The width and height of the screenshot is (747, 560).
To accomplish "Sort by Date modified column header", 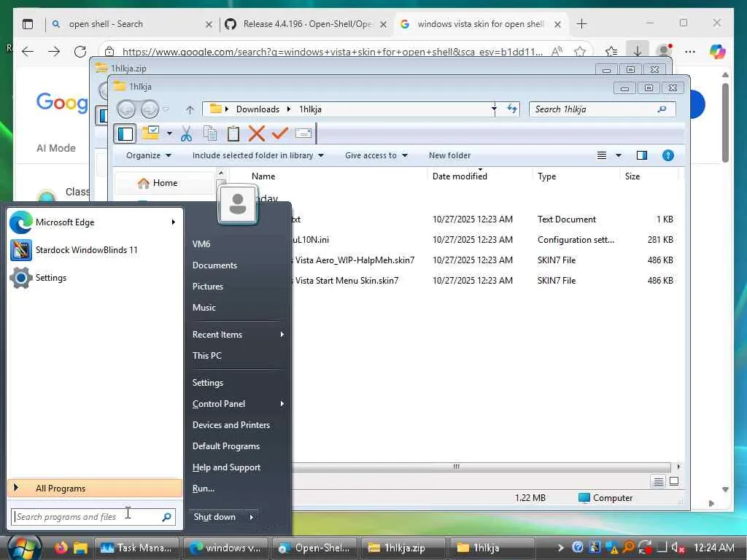I will tap(460, 176).
